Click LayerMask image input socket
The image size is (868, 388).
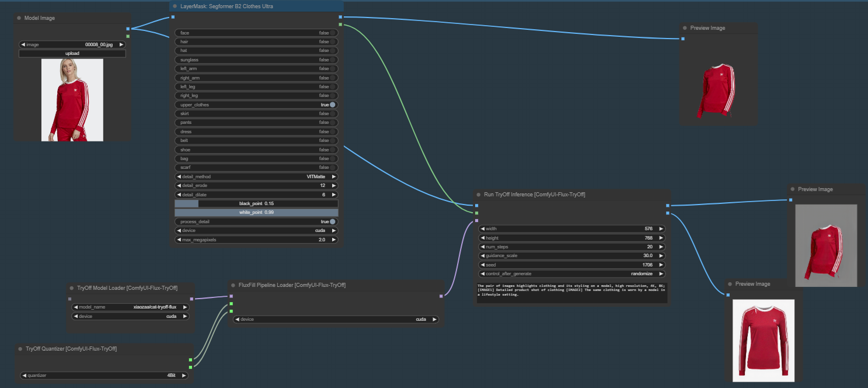coord(173,17)
